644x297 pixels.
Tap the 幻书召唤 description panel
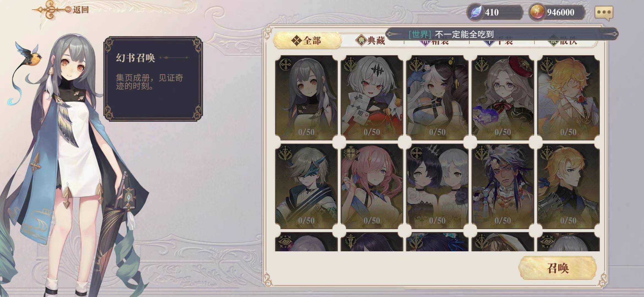point(153,79)
